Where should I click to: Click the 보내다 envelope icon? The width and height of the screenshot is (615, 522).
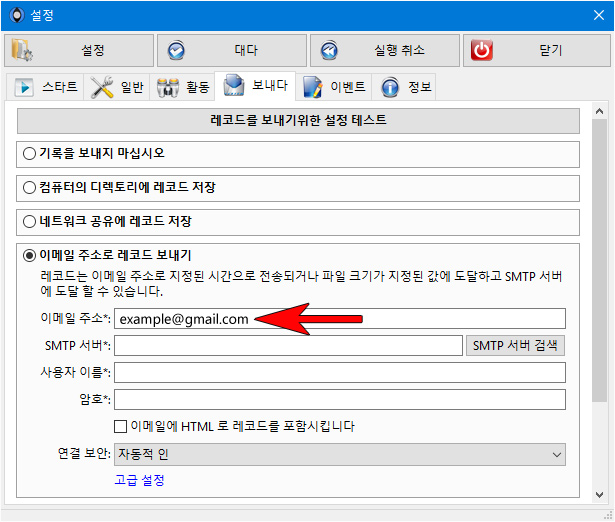234,85
